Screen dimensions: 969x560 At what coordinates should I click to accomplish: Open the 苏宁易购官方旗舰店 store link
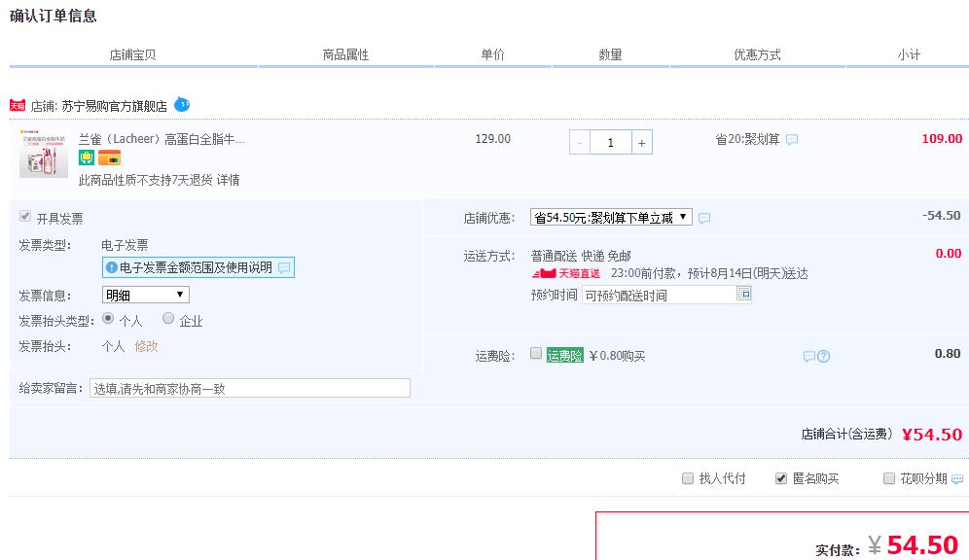pyautogui.click(x=115, y=106)
